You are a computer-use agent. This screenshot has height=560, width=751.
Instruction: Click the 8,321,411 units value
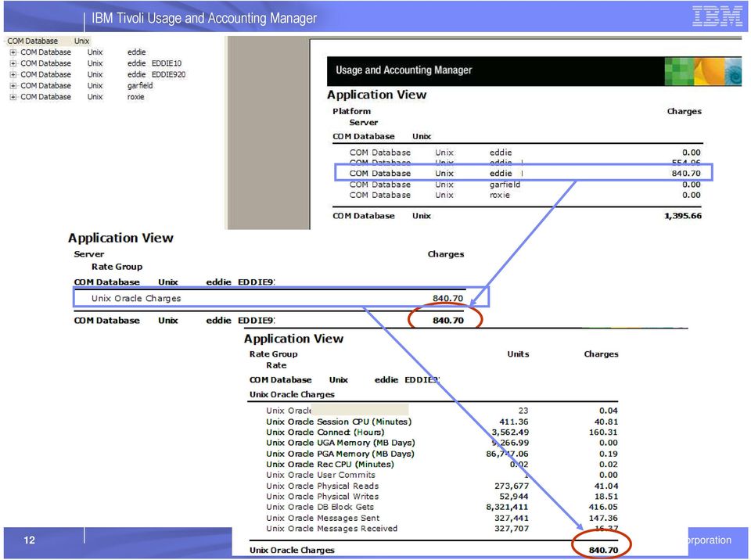click(x=507, y=507)
